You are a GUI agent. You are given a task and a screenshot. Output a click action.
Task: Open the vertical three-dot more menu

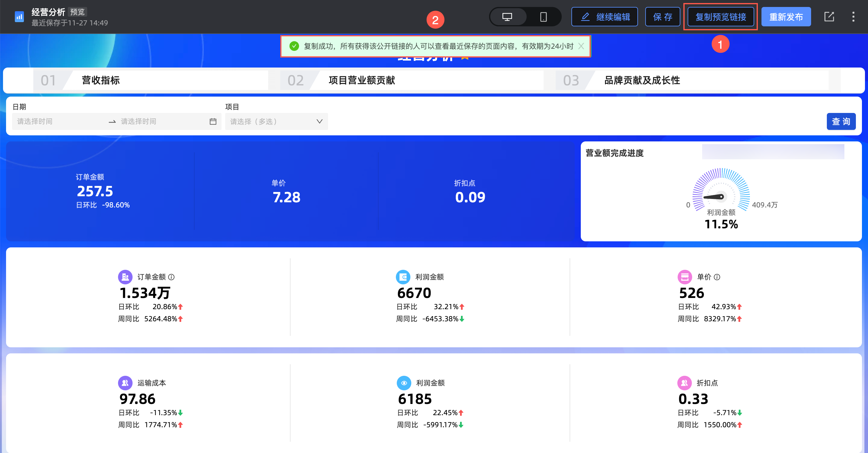[x=853, y=17]
